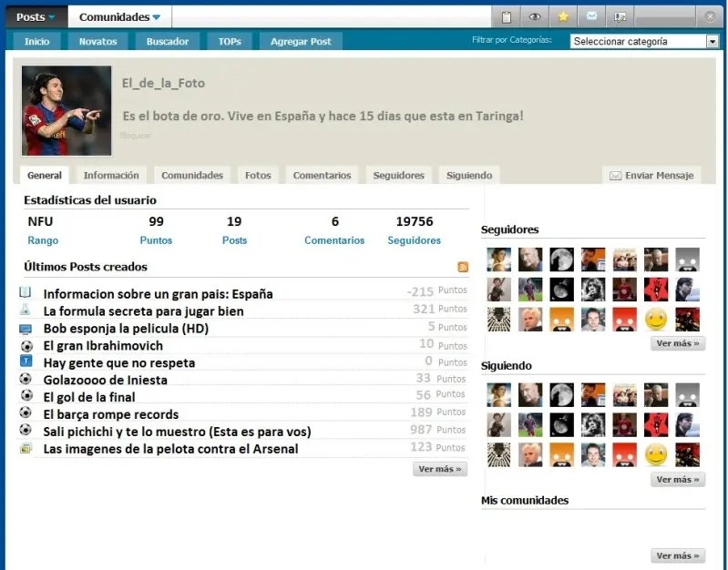Click the blue T icon beside Hay gente
The height and width of the screenshot is (570, 728).
[x=26, y=361]
